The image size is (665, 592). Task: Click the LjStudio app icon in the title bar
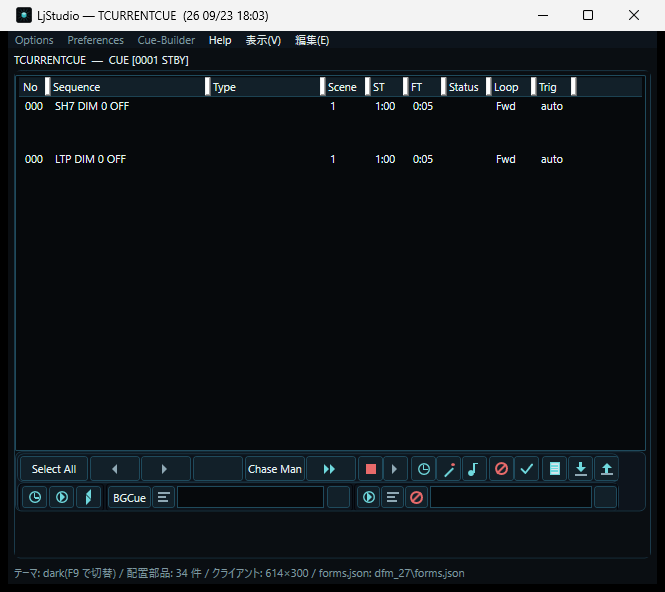click(x=24, y=15)
